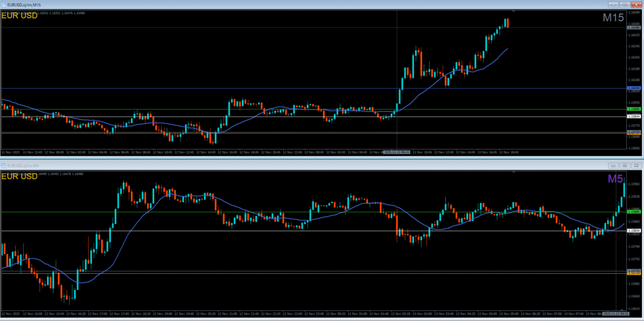644x321 pixels.
Task: Click the vertical line date label in M5 chart
Action: (614, 313)
